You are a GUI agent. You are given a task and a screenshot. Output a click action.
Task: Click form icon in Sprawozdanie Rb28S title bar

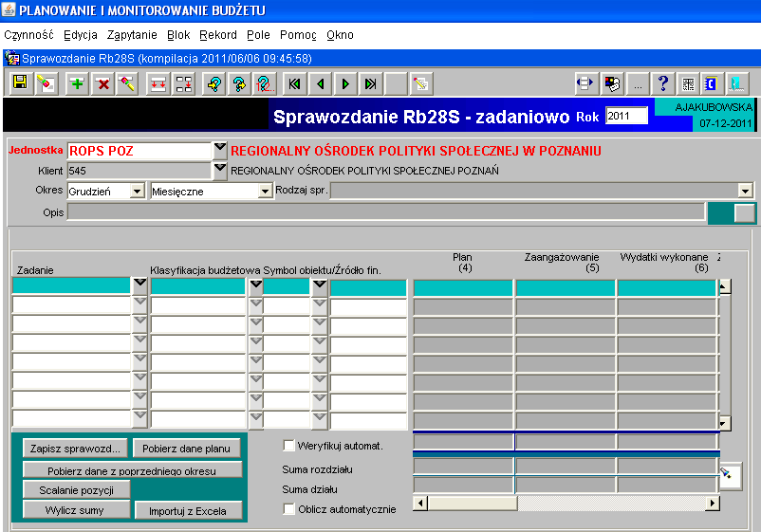tap(11, 59)
